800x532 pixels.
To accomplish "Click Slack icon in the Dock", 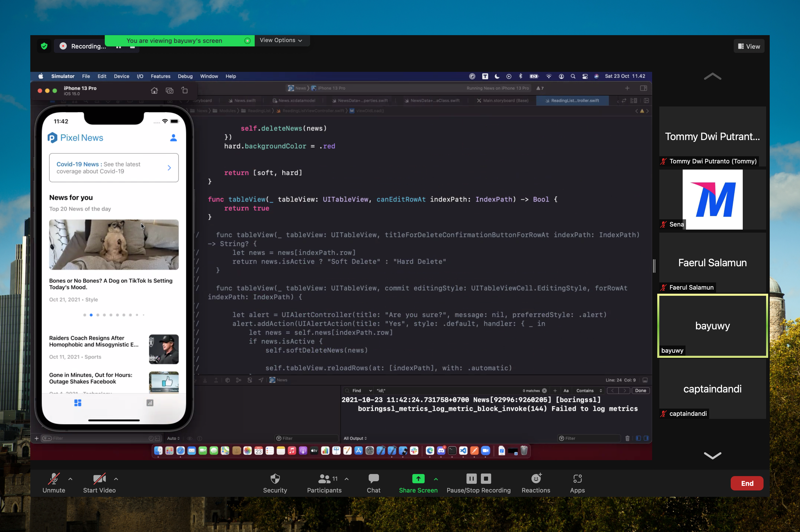I will point(414,451).
